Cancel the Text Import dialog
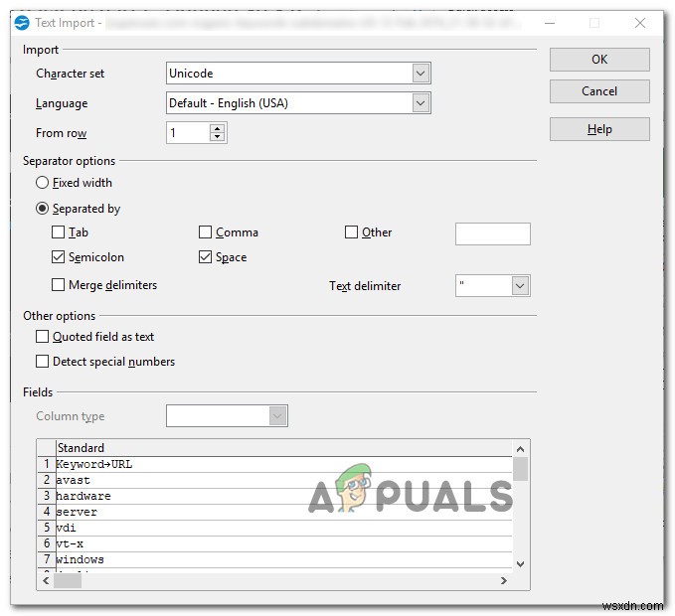675x616 pixels. point(599,91)
